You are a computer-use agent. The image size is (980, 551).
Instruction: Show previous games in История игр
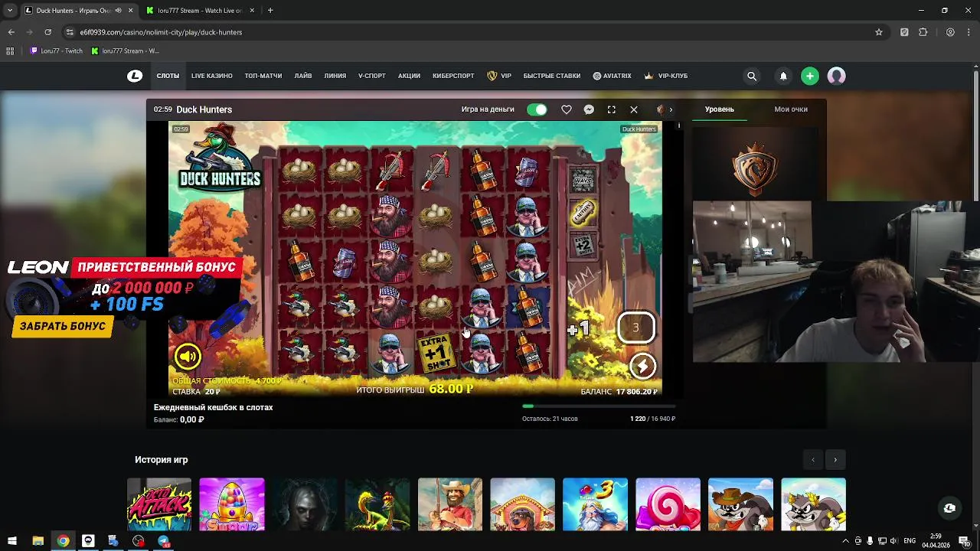(813, 460)
